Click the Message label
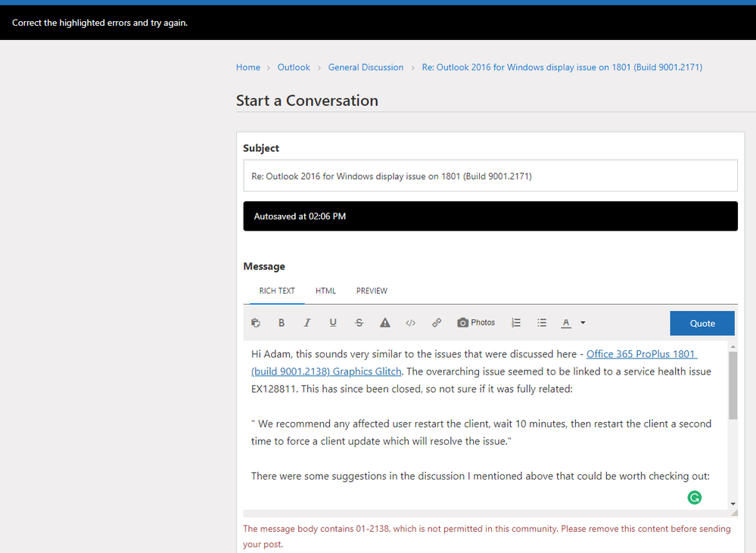756x553 pixels. click(264, 266)
